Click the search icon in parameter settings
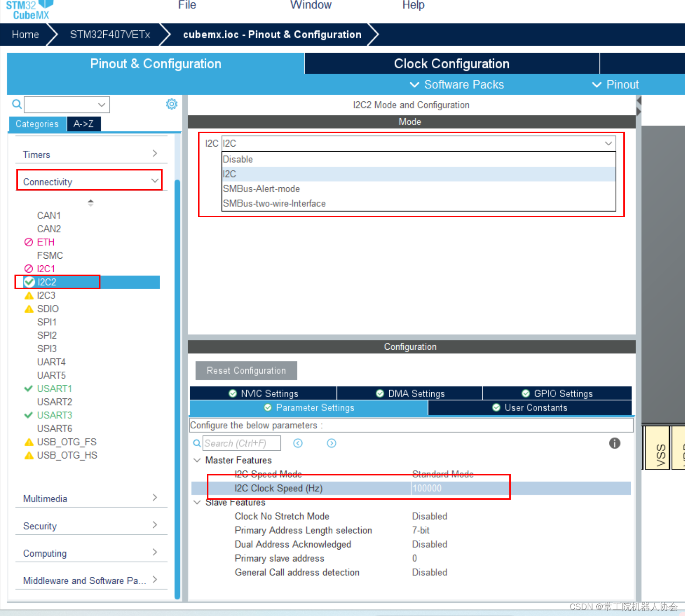The image size is (685, 616). pos(197,443)
